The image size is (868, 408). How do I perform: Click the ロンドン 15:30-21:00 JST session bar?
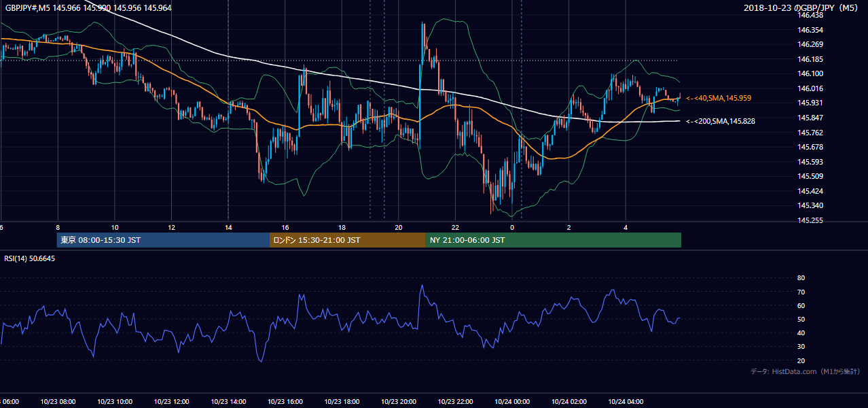[348, 240]
